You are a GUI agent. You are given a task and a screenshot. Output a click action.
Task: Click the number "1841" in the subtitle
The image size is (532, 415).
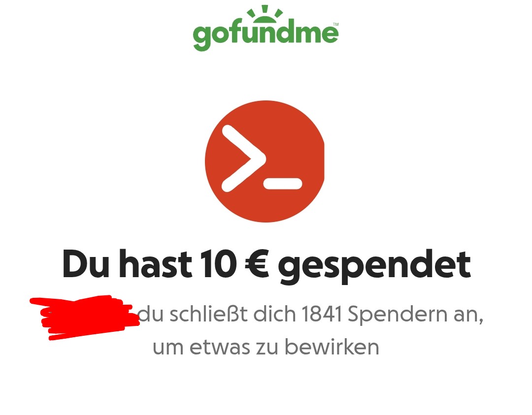(322, 314)
